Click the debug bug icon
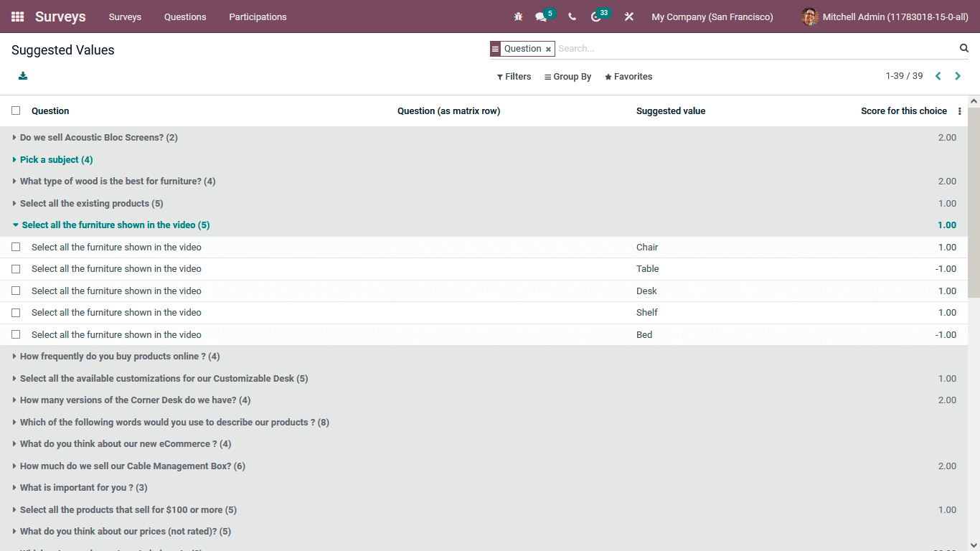Viewport: 980px width, 551px height. (518, 17)
